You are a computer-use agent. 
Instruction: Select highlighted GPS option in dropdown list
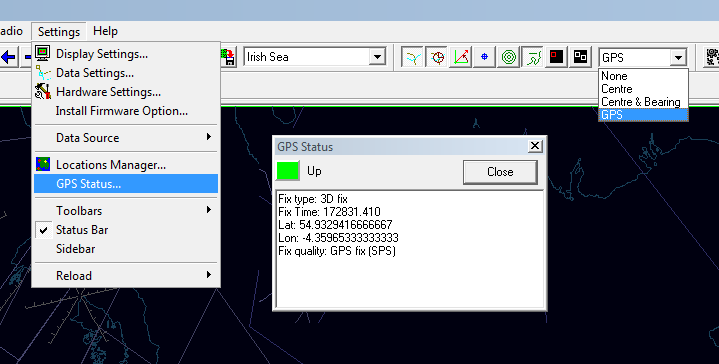click(x=643, y=115)
